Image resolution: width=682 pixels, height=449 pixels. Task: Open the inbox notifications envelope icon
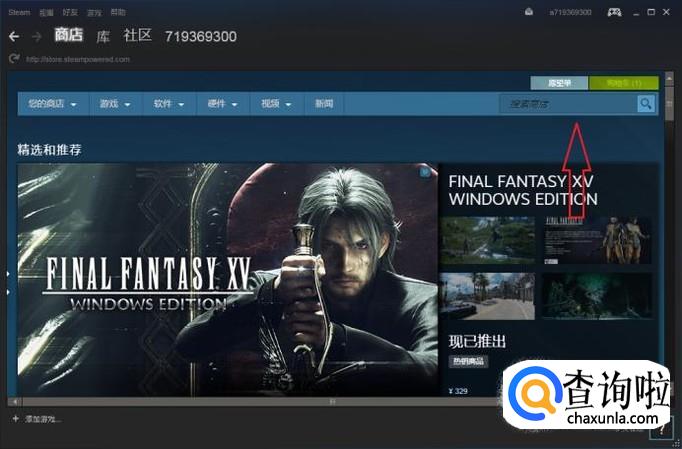(x=529, y=12)
